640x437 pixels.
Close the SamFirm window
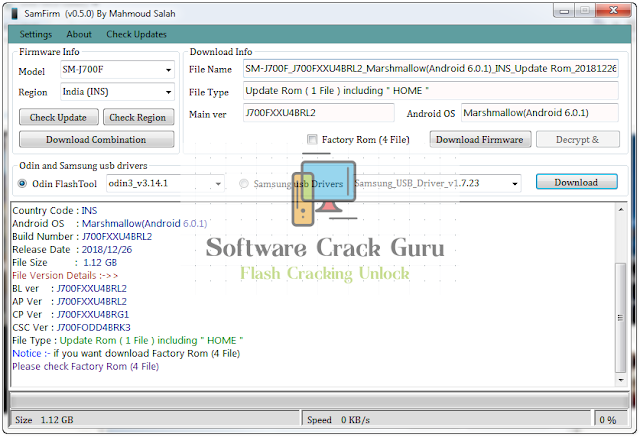point(613,11)
